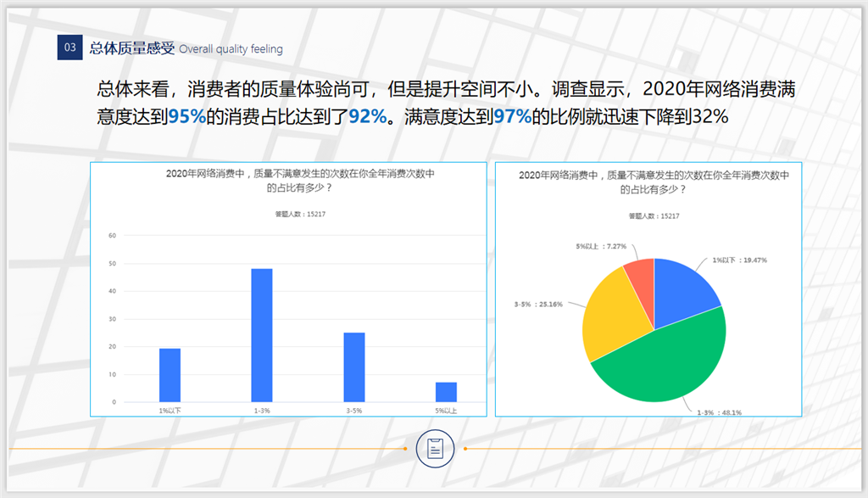Image resolution: width=868 pixels, height=498 pixels.
Task: Click the 1%以下 x-axis label
Action: 170,411
